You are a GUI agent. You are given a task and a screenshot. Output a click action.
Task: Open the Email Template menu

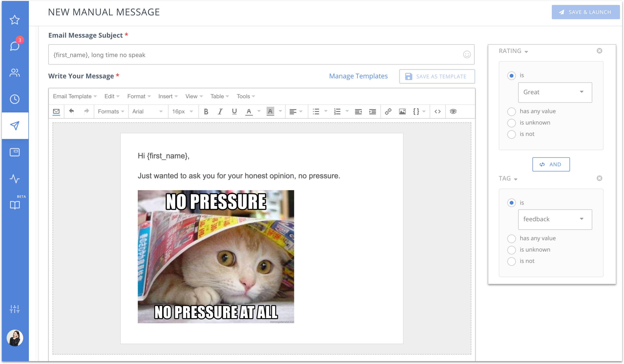click(75, 96)
